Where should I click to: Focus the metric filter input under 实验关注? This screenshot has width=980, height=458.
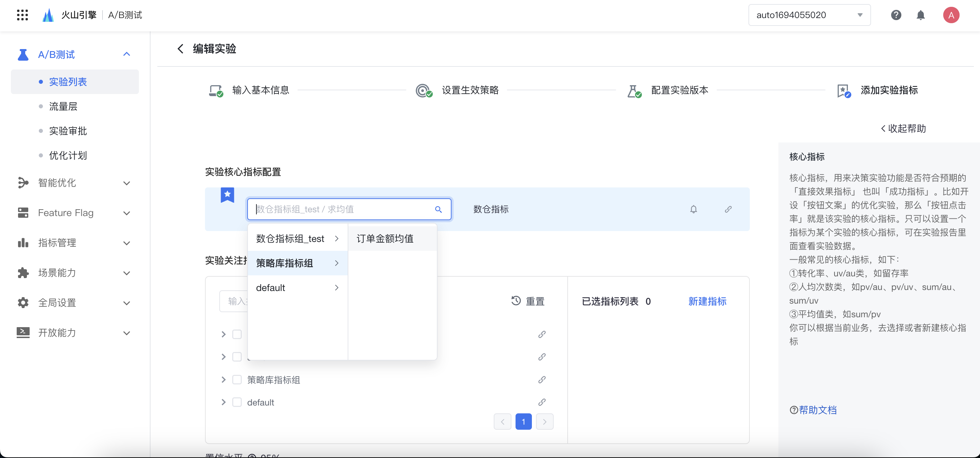[234, 302]
